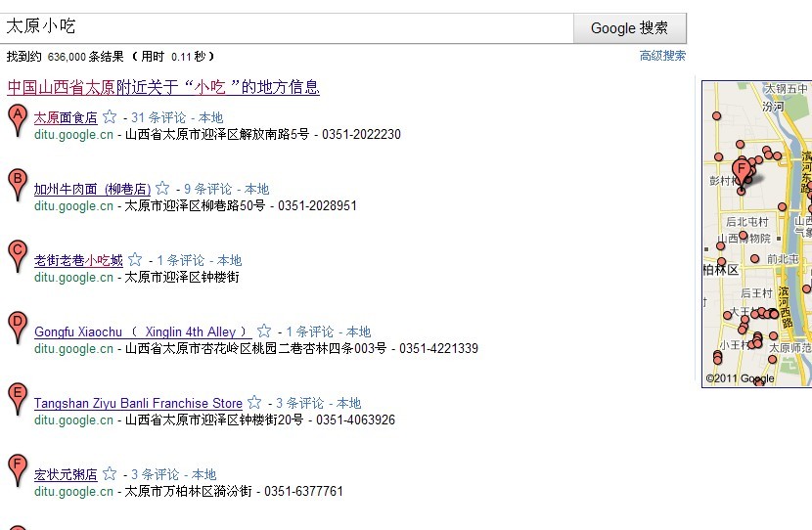Open the Gongfu Xiaochu (Xinglin 4th Alley) link
812x530 pixels.
143,331
